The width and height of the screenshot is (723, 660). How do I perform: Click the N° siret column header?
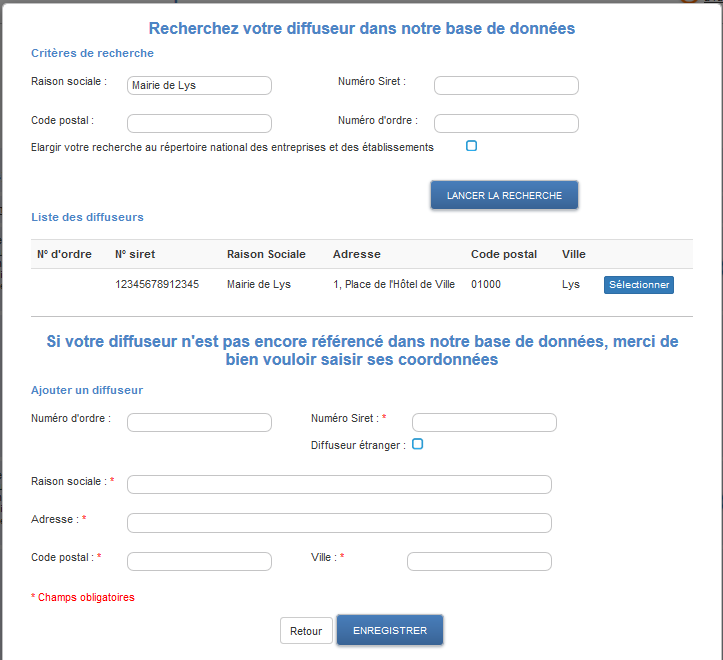coord(135,254)
